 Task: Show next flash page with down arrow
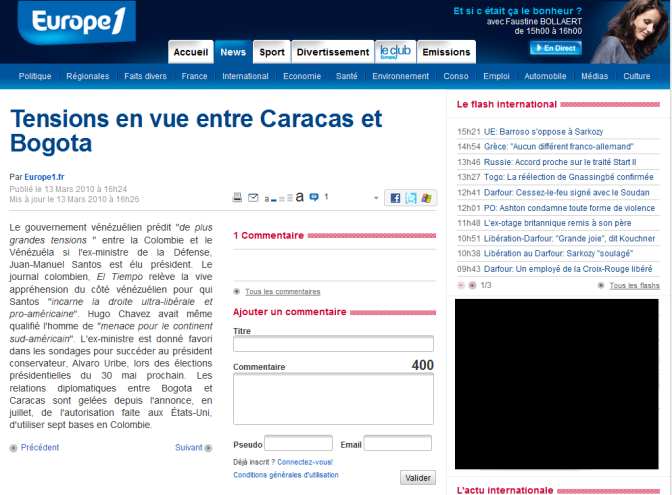473,286
